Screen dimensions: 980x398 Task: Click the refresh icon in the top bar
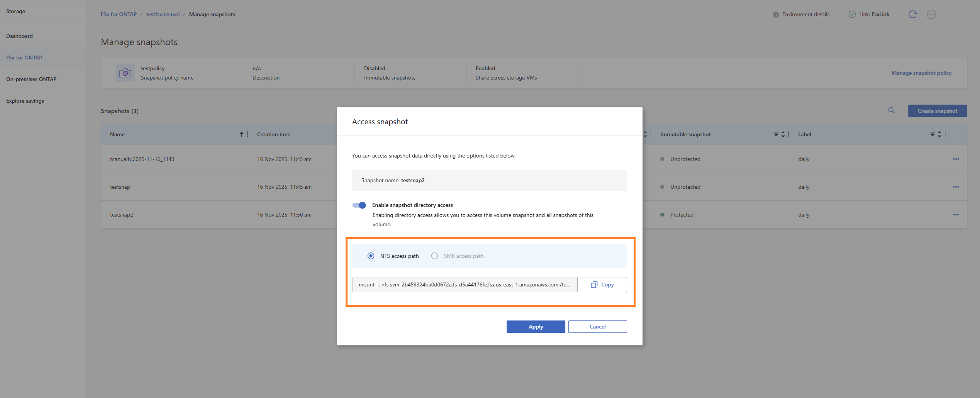[x=913, y=14]
